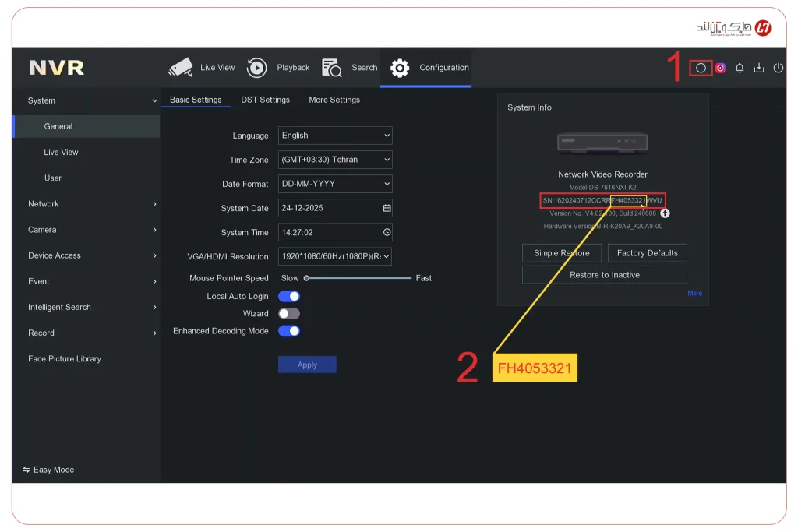Click the purple camera icon in top bar
Image resolution: width=798 pixels, height=532 pixels.
(720, 68)
